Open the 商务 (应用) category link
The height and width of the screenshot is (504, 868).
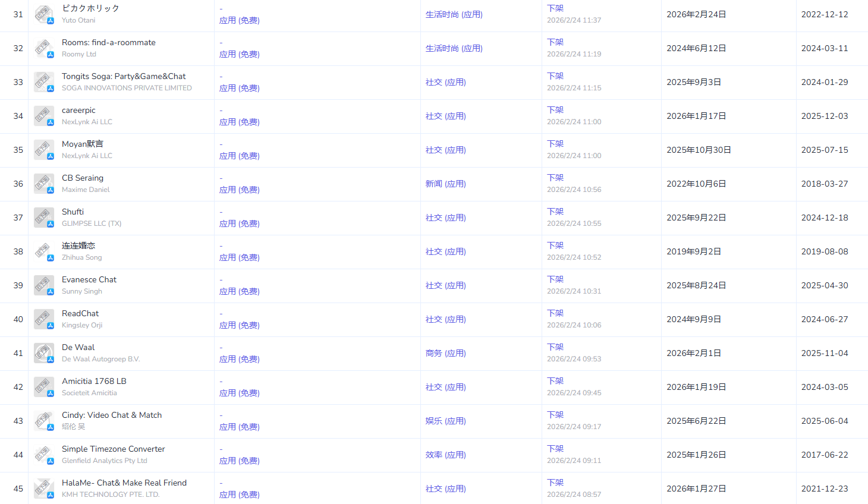click(x=446, y=353)
